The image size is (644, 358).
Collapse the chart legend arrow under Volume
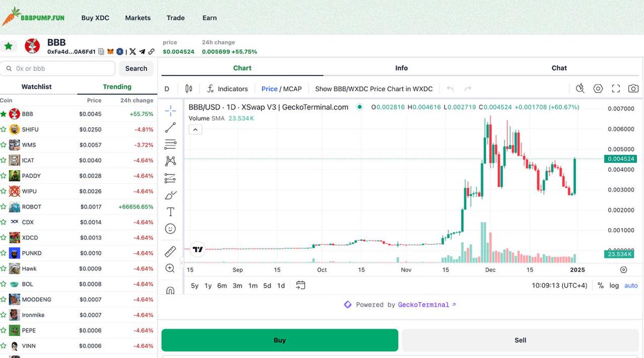pyautogui.click(x=195, y=129)
